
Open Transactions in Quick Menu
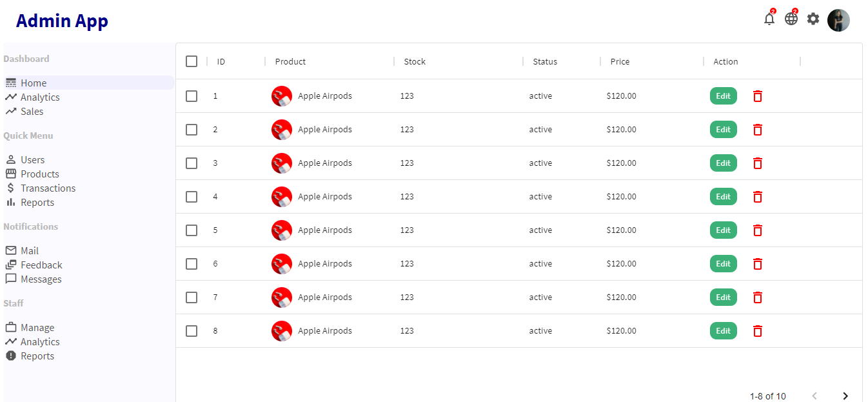pos(88,188)
